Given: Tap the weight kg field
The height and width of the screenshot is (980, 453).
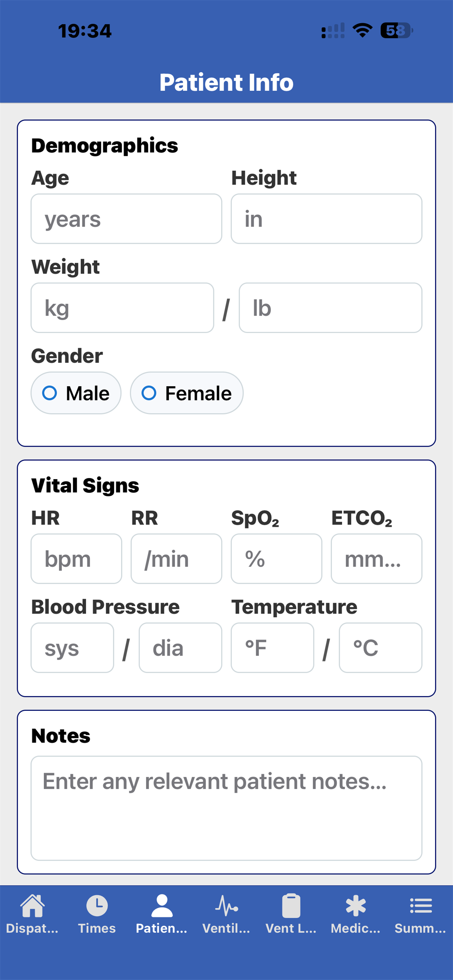Looking at the screenshot, I should [122, 308].
